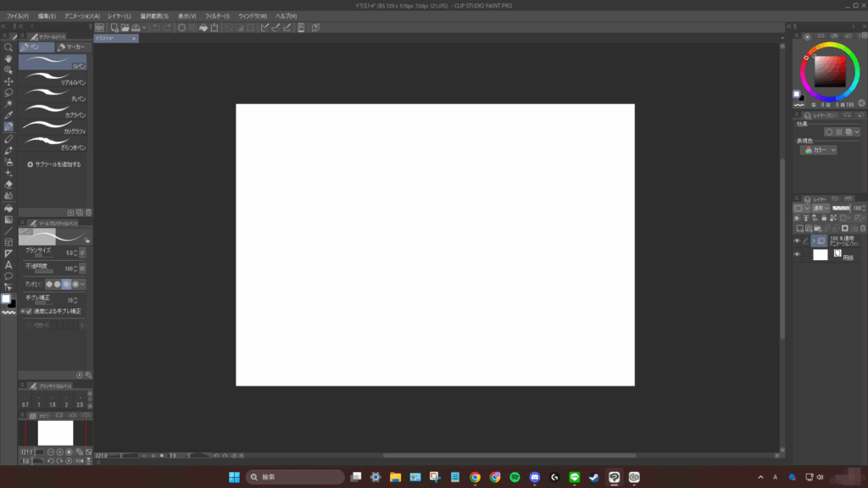Open Spotify from the taskbar

click(x=515, y=477)
